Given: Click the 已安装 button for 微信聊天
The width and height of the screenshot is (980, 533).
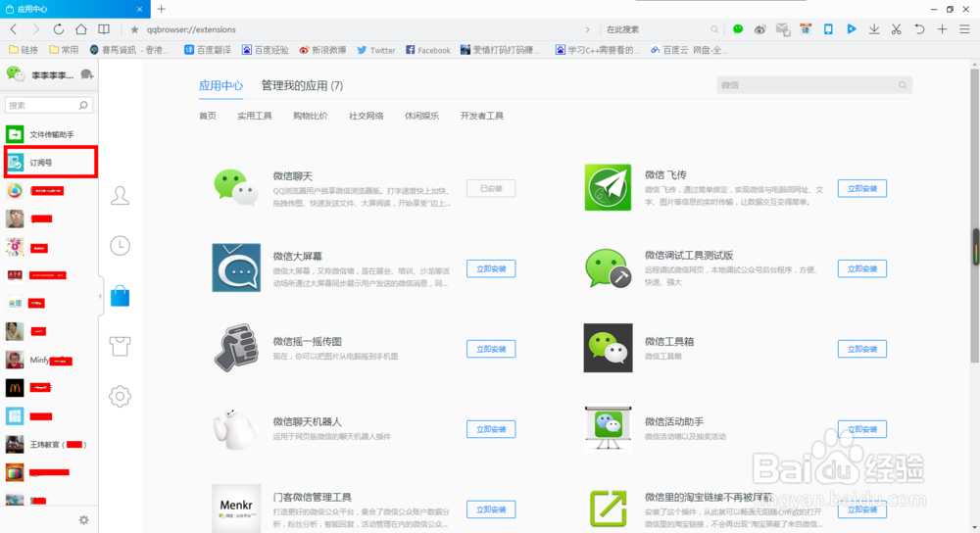Looking at the screenshot, I should [x=491, y=188].
